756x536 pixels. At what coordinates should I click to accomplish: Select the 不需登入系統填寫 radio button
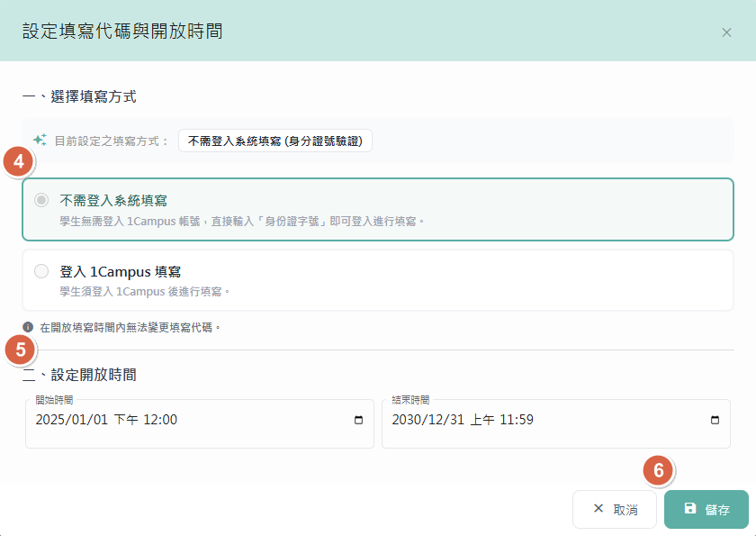[41, 200]
